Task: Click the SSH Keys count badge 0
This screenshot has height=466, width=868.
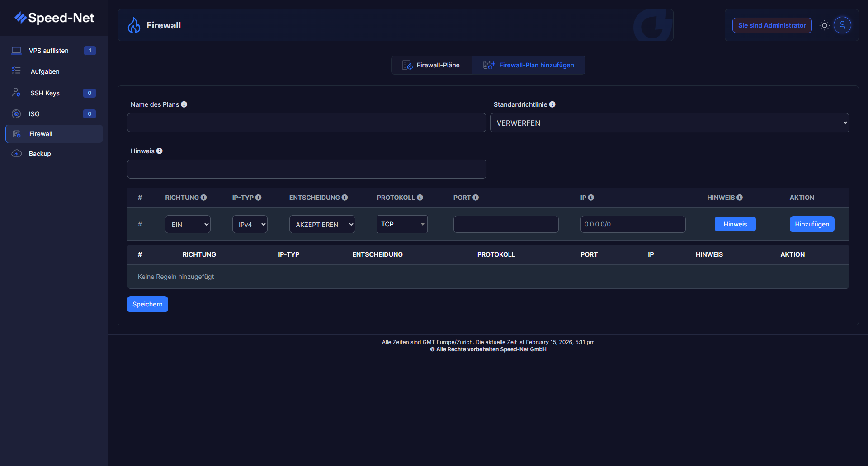Action: (90, 93)
